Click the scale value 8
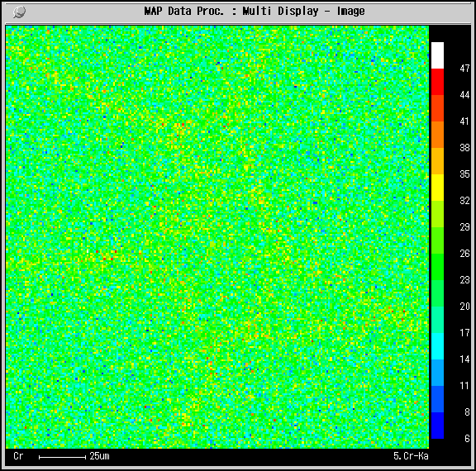This screenshot has width=476, height=471. [467, 412]
